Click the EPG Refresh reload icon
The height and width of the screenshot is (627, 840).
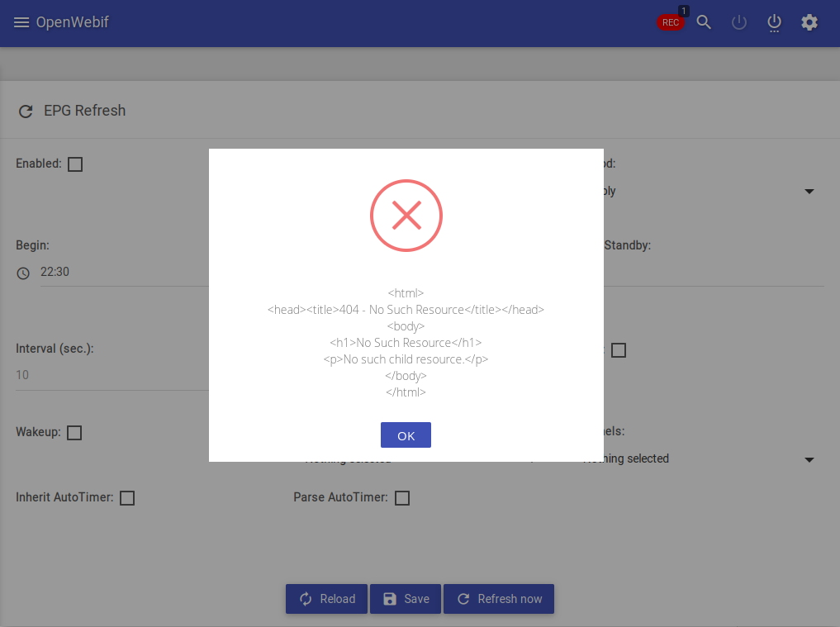pyautogui.click(x=25, y=110)
